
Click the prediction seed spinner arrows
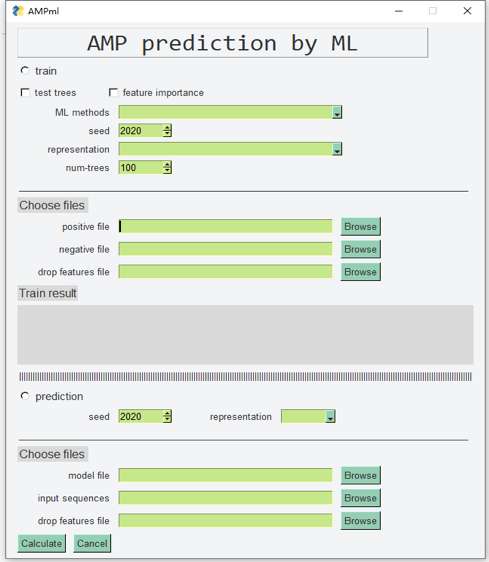pos(167,416)
